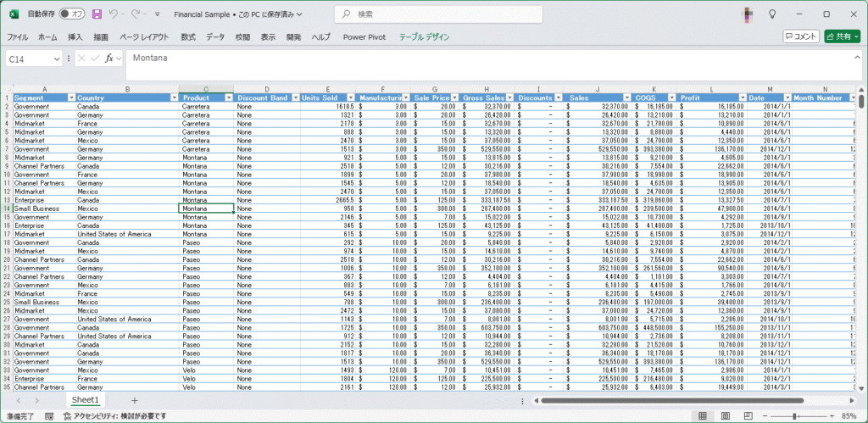
Task: Click the horizontal scroll left arrow
Action: (x=536, y=400)
